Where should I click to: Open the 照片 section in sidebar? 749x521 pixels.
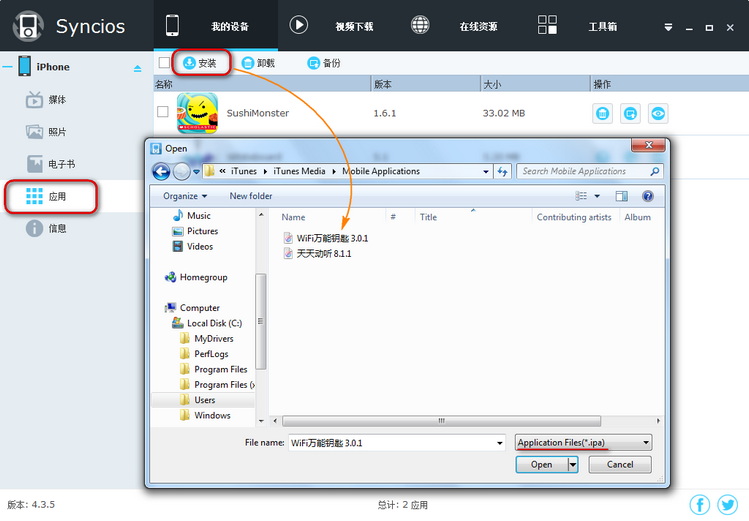[46, 132]
